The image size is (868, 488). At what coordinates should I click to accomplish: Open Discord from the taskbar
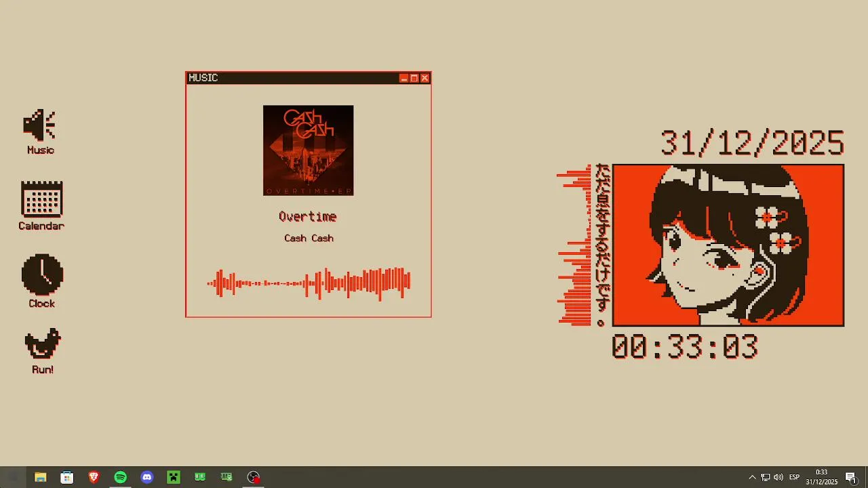tap(146, 477)
